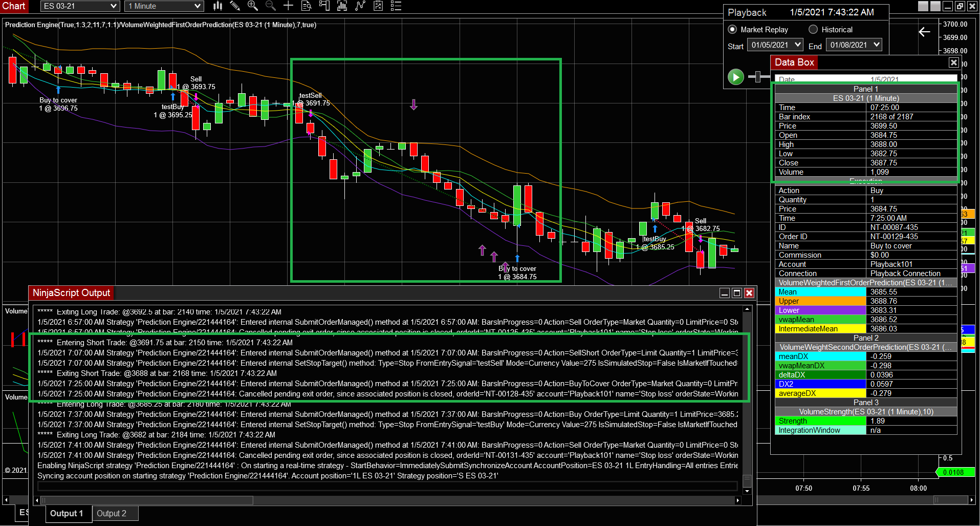The image size is (980, 526).
Task: Select the Market Replay radio button
Action: [x=732, y=29]
